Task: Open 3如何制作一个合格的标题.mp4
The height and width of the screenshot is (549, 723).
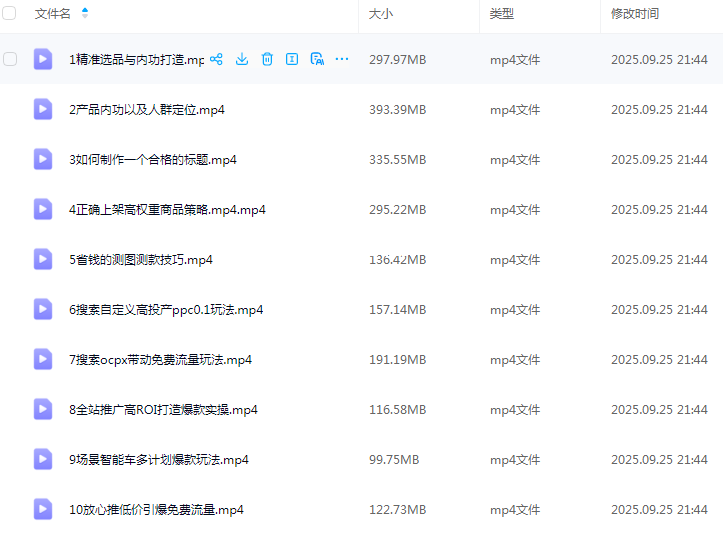Action: 152,160
